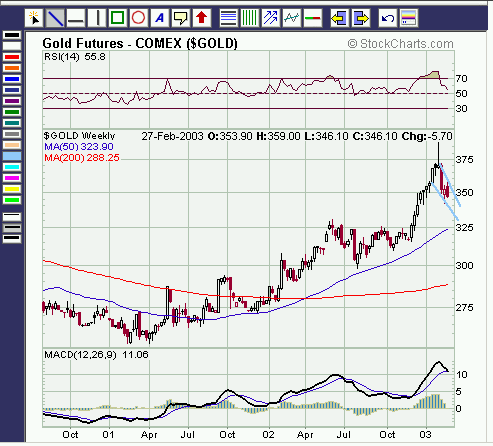Screen dimensions: 493x446
Task: Choose the bright blue color swatch
Action: 12,79
